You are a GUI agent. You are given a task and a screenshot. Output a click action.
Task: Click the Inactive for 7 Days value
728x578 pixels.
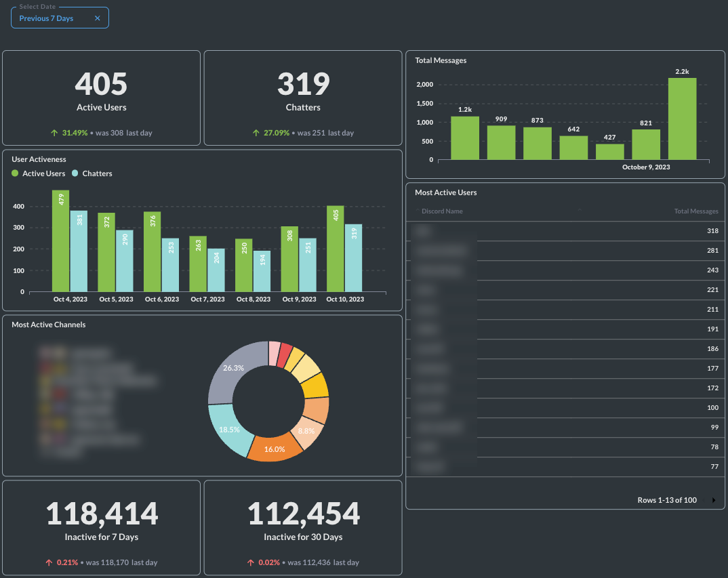coord(102,514)
